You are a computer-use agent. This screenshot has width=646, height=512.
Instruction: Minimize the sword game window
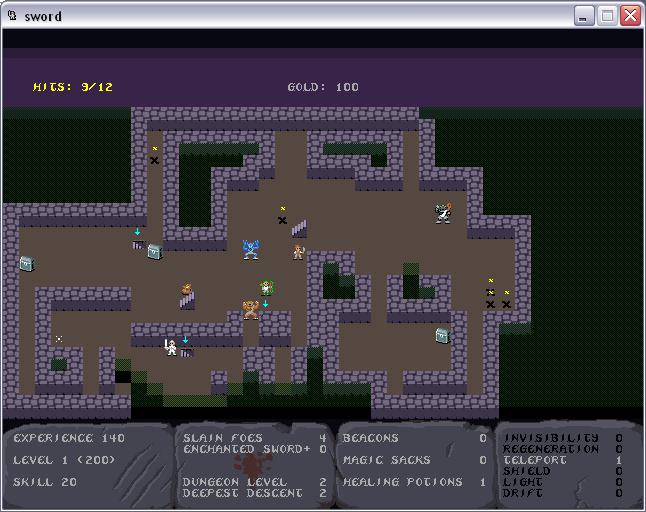click(x=584, y=16)
